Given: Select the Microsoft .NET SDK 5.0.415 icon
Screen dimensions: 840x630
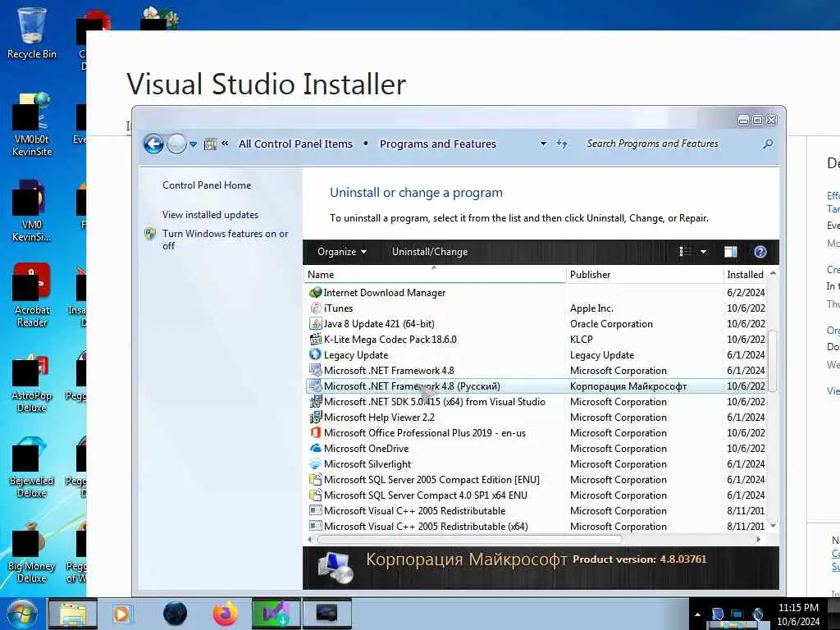Looking at the screenshot, I should pyautogui.click(x=316, y=402).
